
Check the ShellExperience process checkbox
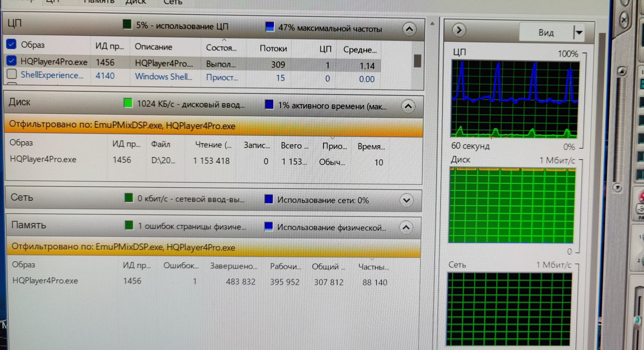pos(12,74)
